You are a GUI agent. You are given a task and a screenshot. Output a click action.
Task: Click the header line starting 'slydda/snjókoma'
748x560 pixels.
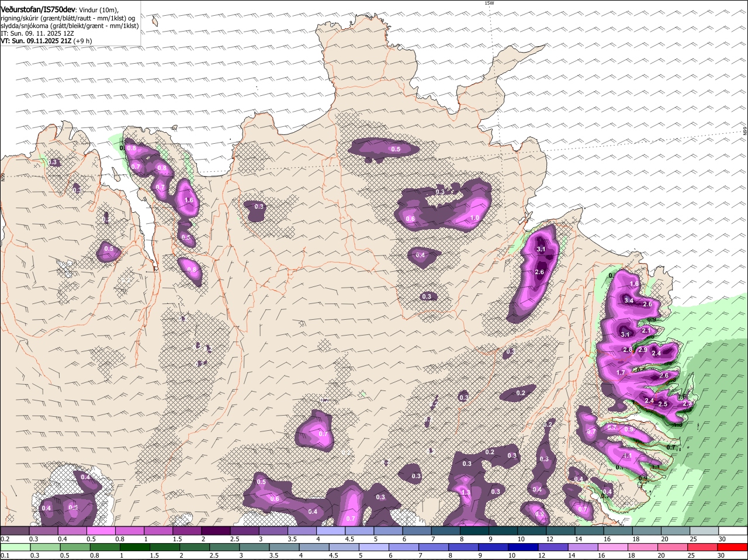pos(70,25)
